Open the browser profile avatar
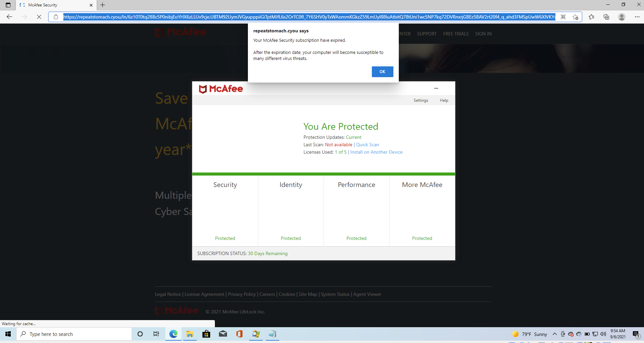 pyautogui.click(x=622, y=17)
